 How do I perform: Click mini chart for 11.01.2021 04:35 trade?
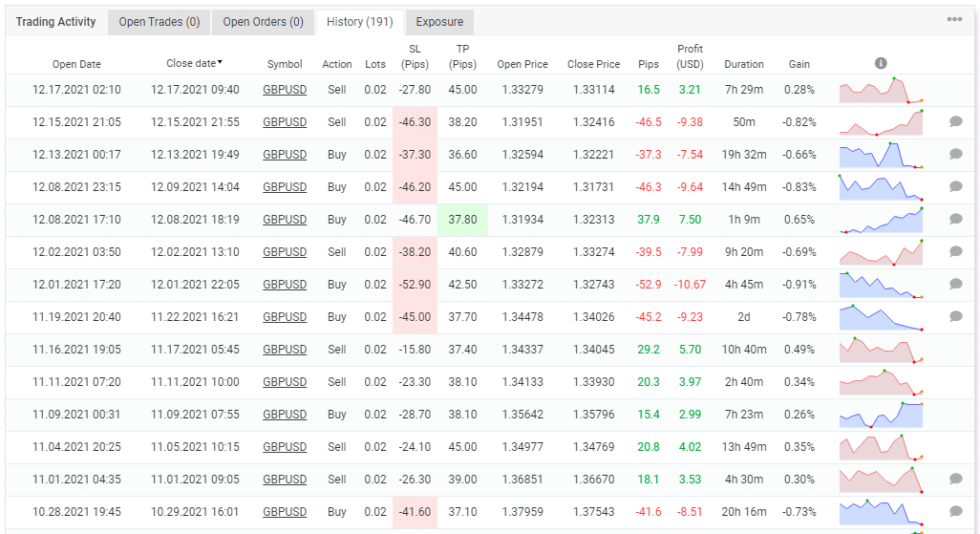881,481
